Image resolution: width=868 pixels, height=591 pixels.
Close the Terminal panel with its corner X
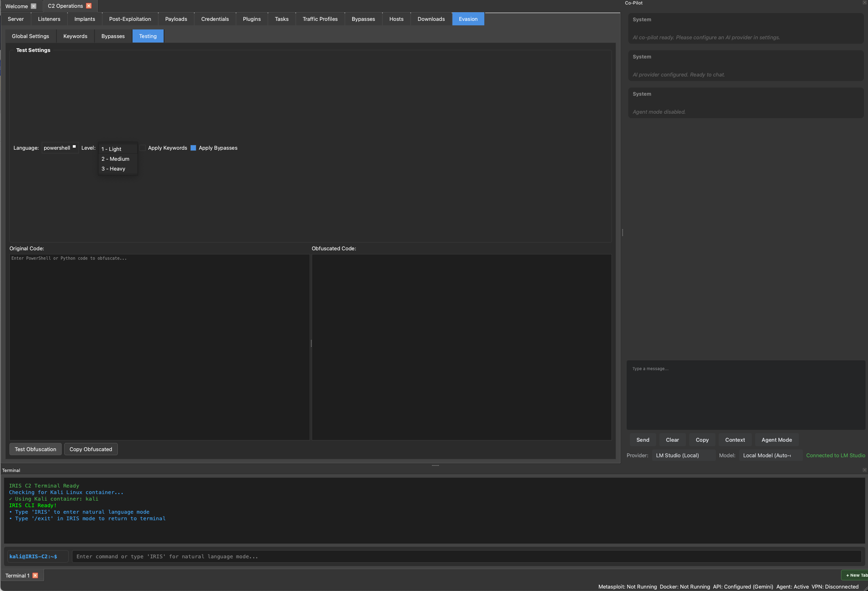coord(865,470)
